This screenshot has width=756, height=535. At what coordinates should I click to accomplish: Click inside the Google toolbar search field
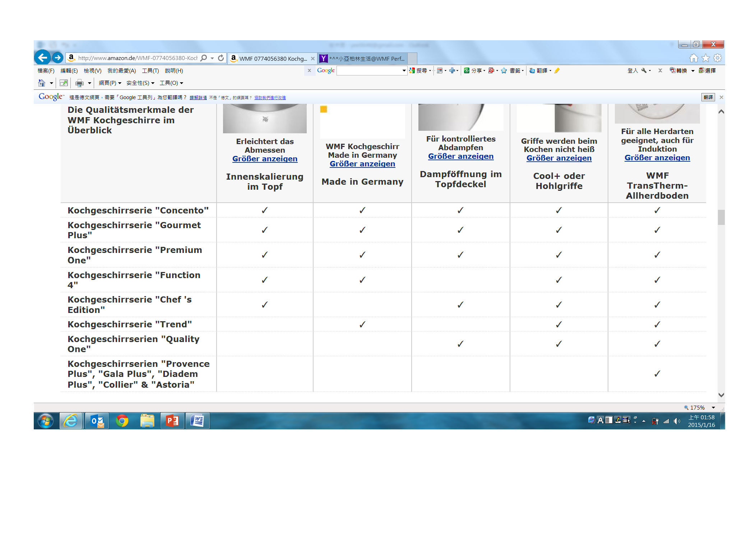pos(369,70)
